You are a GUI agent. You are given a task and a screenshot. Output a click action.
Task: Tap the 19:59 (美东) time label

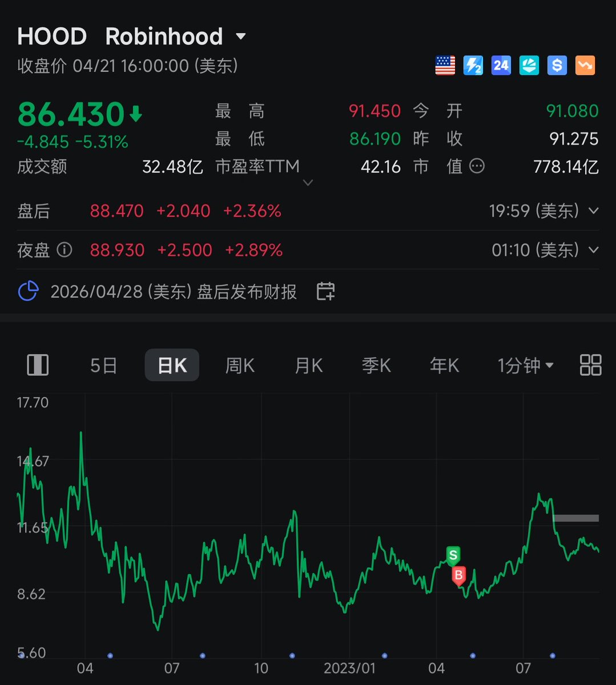pyautogui.click(x=534, y=211)
